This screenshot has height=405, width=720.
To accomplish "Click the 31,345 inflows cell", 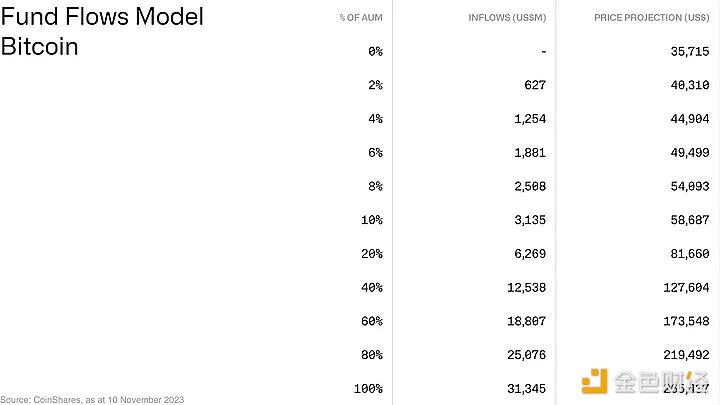I will [523, 388].
